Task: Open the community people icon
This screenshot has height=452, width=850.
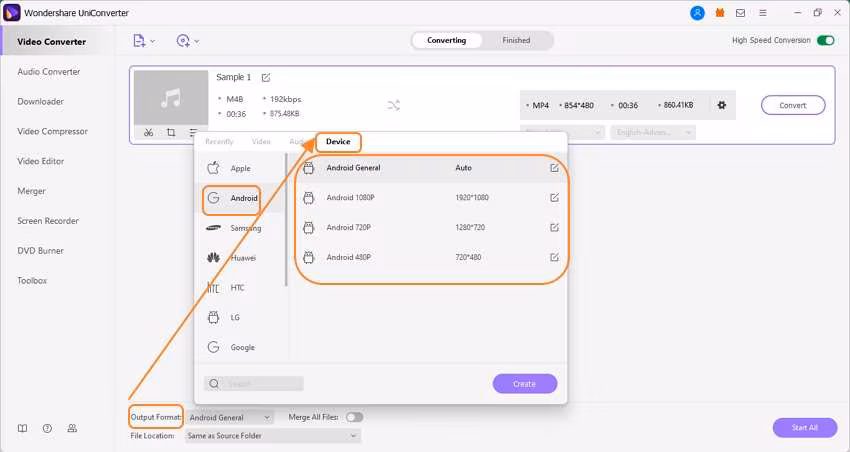Action: [72, 428]
